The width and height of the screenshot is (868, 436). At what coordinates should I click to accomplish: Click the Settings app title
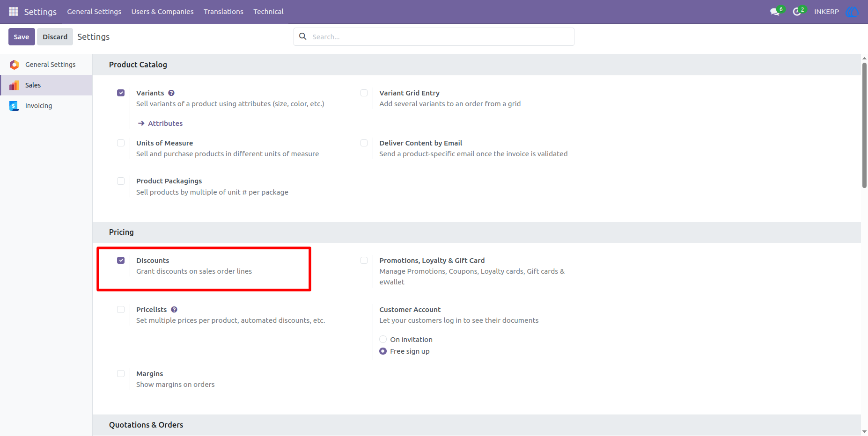pyautogui.click(x=40, y=12)
